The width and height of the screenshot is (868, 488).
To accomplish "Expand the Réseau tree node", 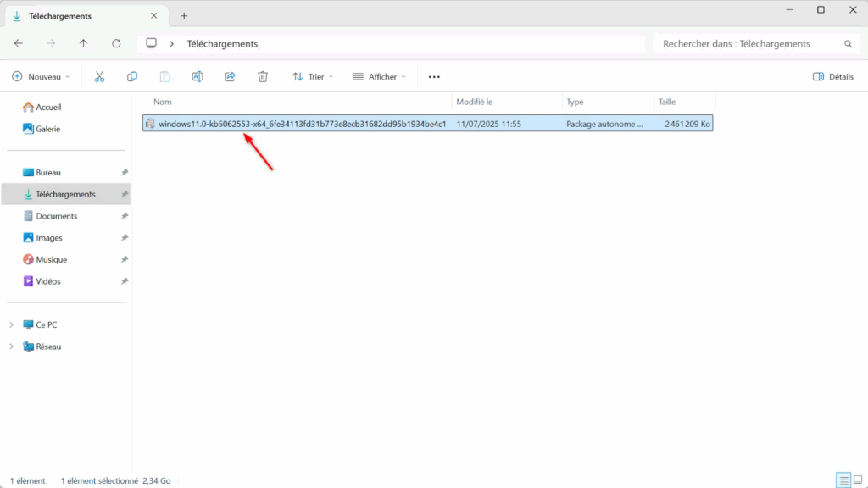I will pos(11,347).
